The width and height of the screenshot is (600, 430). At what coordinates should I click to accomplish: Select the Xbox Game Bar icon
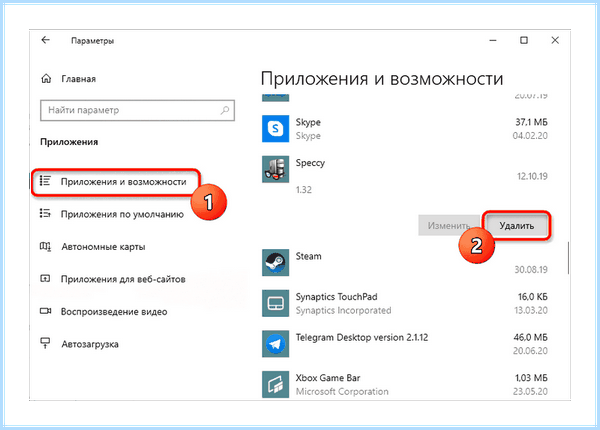pyautogui.click(x=276, y=384)
